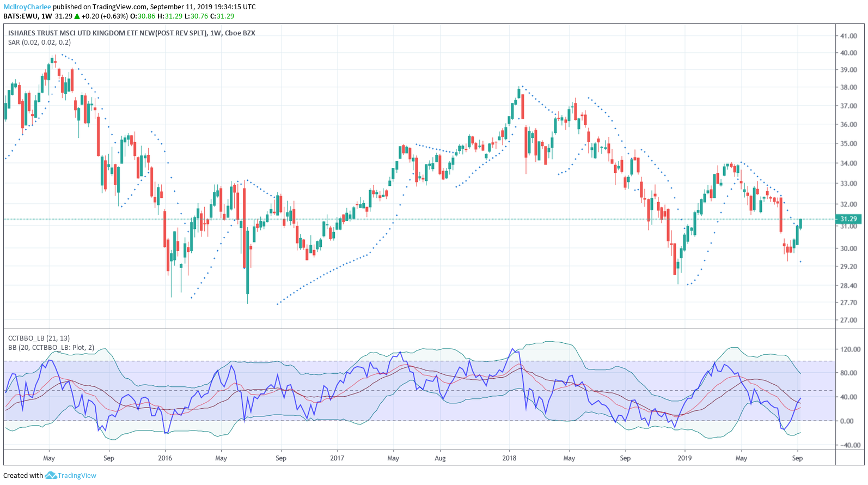Click the 28.40 price axis label
This screenshot has width=868, height=485.
pos(848,286)
